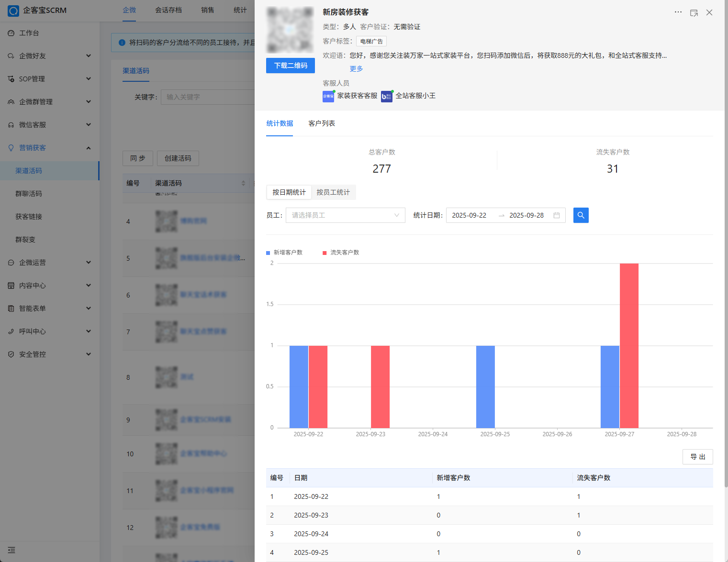Click the 家装获客客服 staff avatar
The height and width of the screenshot is (562, 728).
pyautogui.click(x=328, y=96)
